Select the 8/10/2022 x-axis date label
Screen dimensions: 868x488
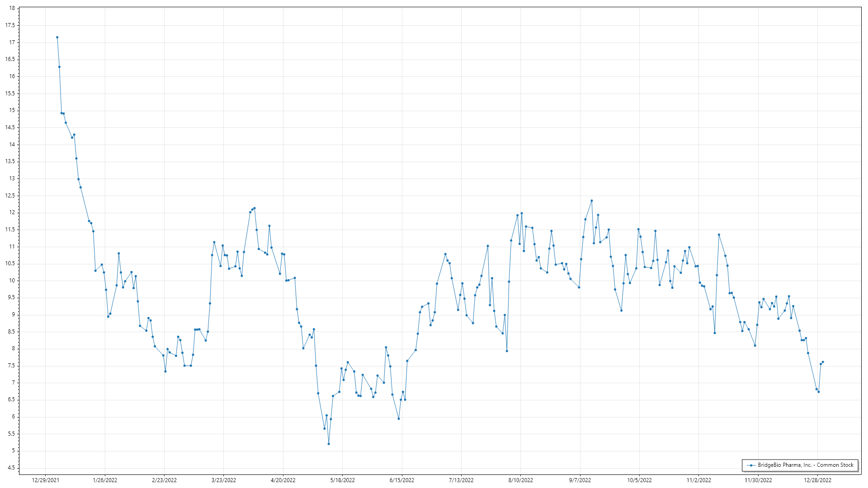pos(520,480)
